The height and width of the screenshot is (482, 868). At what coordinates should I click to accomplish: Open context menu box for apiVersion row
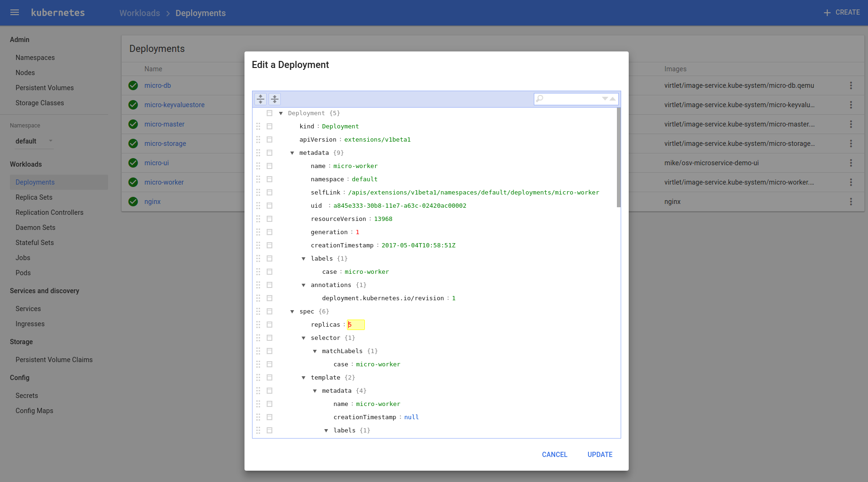click(270, 140)
